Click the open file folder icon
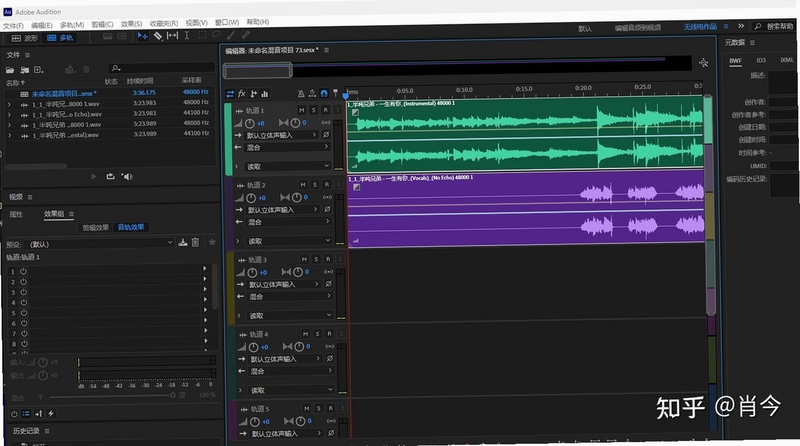 click(x=10, y=70)
